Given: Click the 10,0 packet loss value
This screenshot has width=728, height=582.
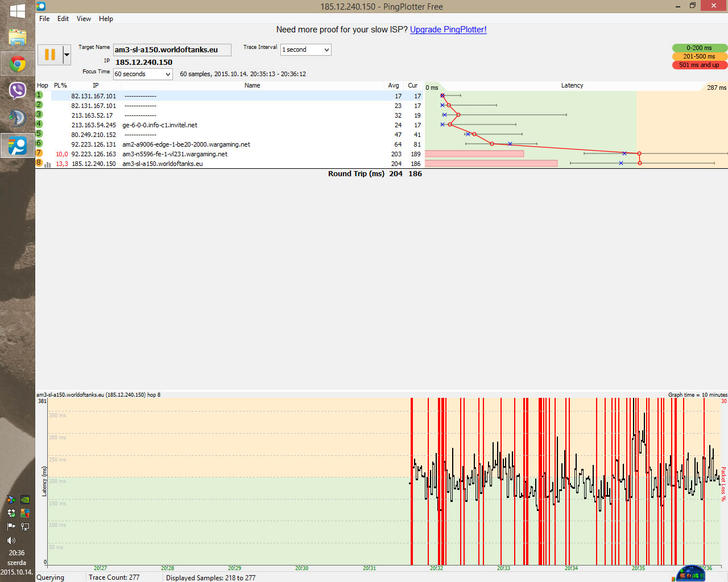Looking at the screenshot, I should pyautogui.click(x=61, y=154).
